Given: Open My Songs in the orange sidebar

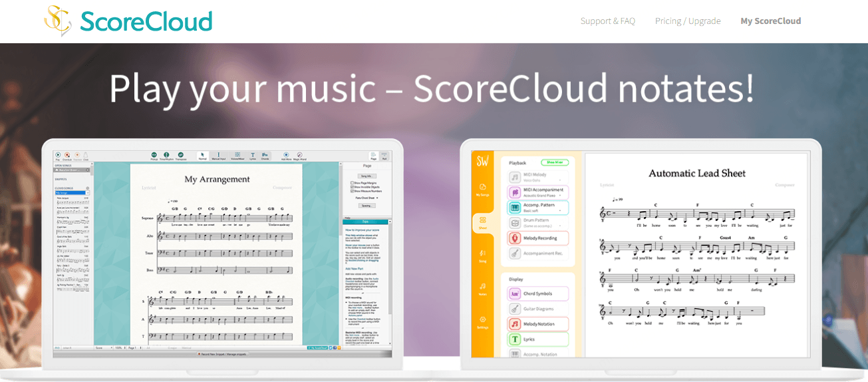Looking at the screenshot, I should click(x=483, y=190).
